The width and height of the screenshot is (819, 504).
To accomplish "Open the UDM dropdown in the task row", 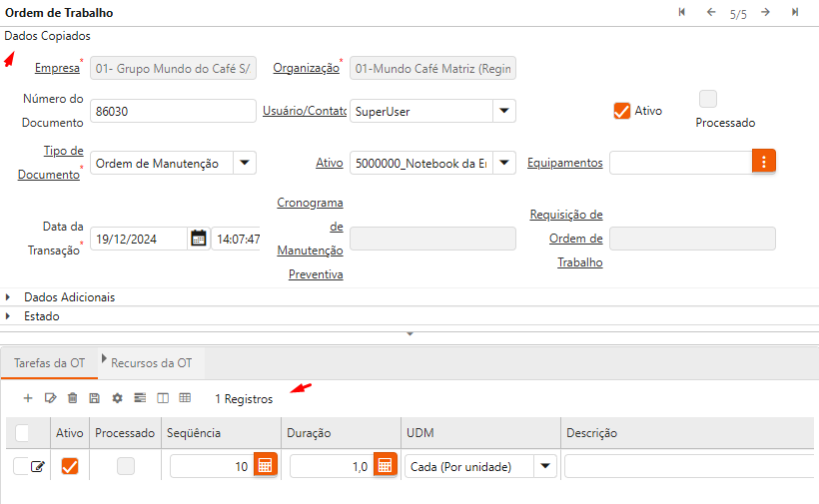I will tap(545, 466).
